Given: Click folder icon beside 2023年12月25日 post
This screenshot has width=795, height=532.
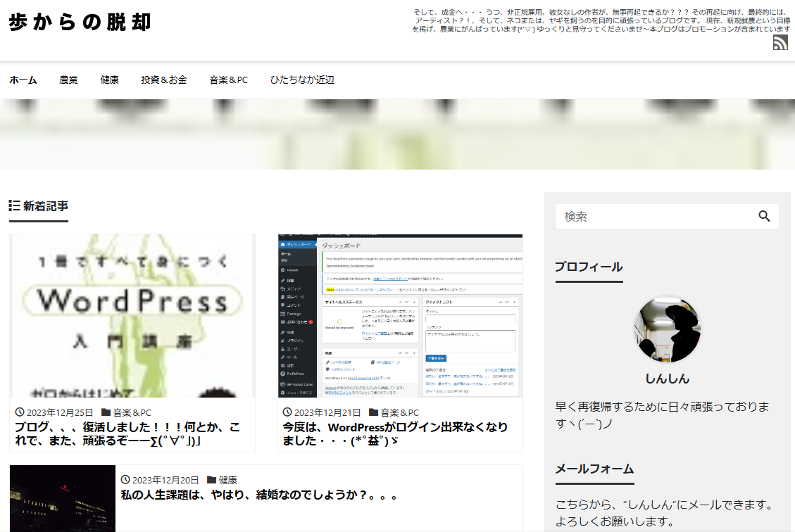Looking at the screenshot, I should tap(106, 412).
